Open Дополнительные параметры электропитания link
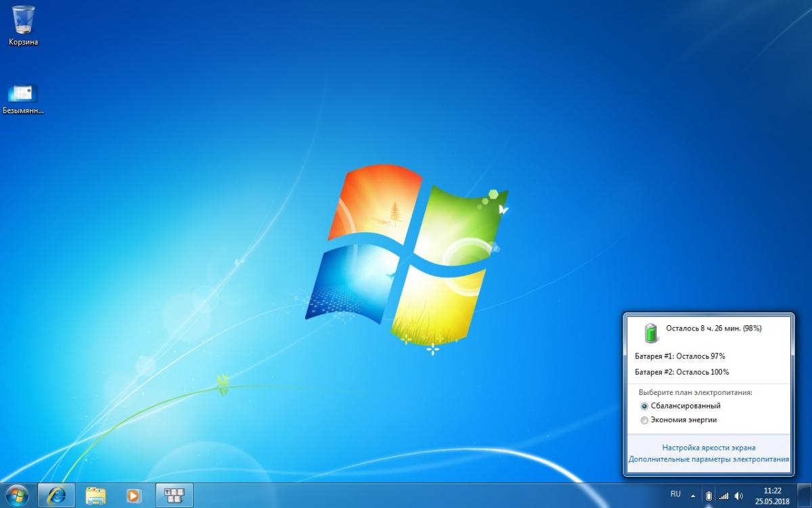Image resolution: width=812 pixels, height=508 pixels. click(x=708, y=459)
